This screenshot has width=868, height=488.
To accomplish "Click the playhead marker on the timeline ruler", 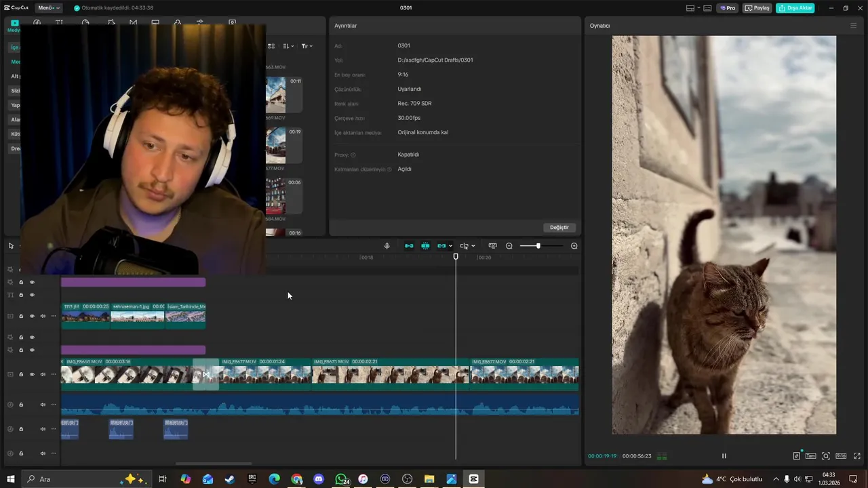I will point(456,257).
